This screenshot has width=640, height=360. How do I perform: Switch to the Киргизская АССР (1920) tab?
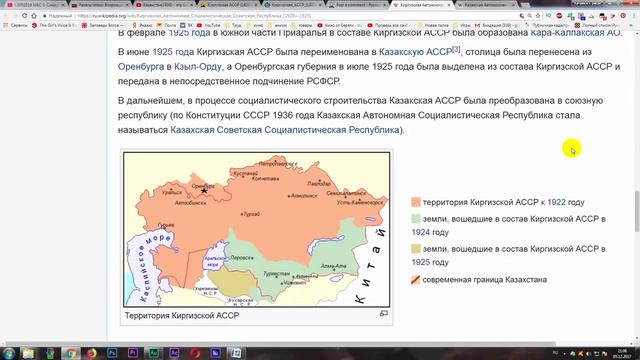(228, 5)
